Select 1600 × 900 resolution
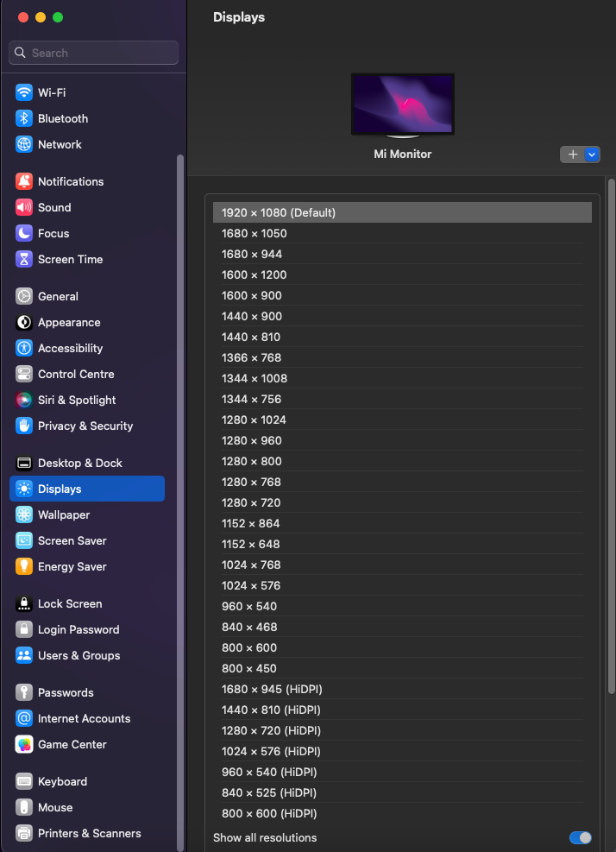The width and height of the screenshot is (616, 852). pyautogui.click(x=402, y=295)
